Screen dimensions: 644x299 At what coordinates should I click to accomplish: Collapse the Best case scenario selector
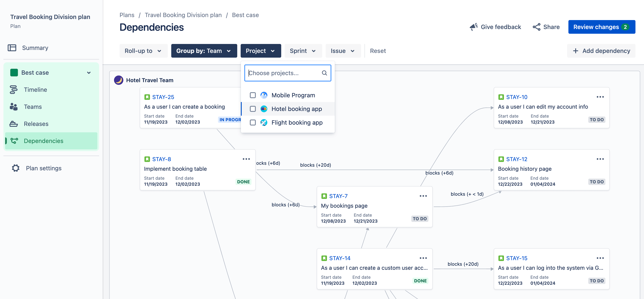click(x=89, y=72)
